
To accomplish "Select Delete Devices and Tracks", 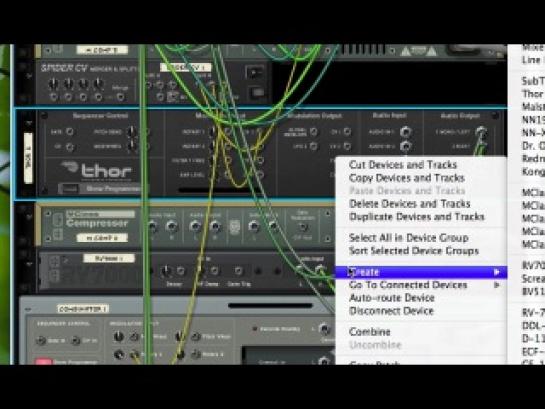I will [409, 204].
